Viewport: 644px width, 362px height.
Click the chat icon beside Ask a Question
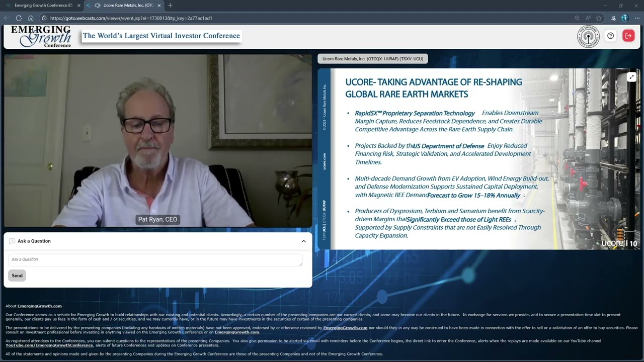[12, 241]
